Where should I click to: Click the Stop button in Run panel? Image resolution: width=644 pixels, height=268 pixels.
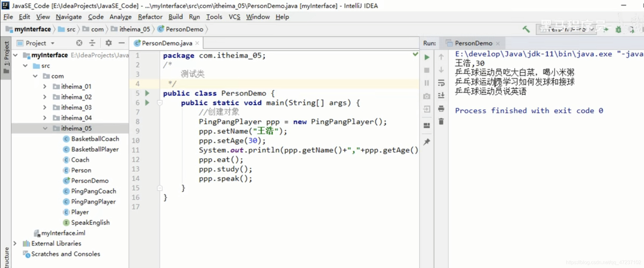pyautogui.click(x=427, y=70)
